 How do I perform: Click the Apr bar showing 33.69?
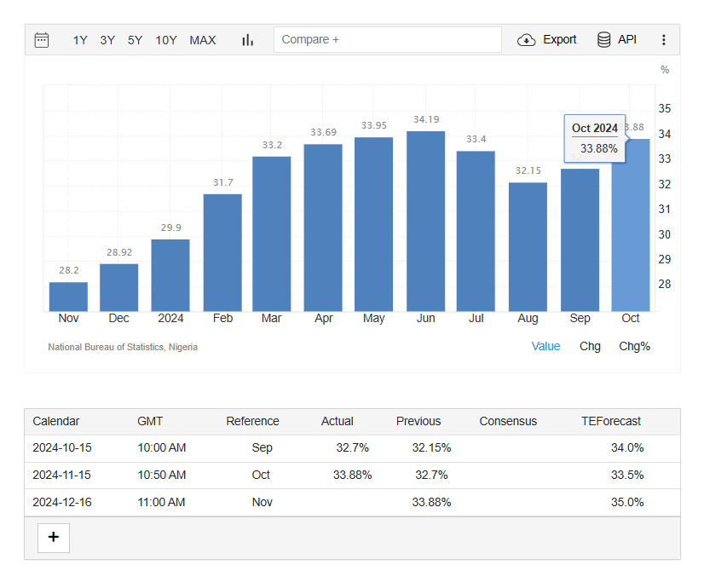click(323, 228)
